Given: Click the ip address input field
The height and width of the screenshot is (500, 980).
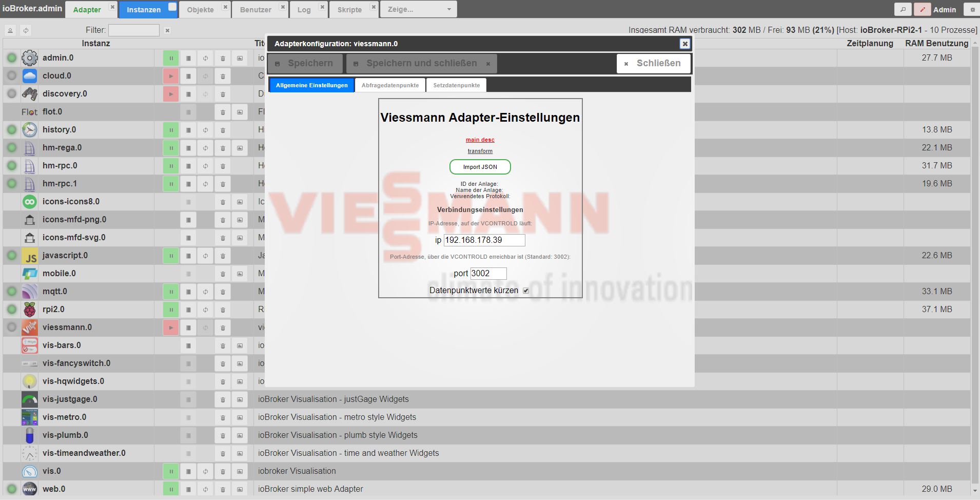Looking at the screenshot, I should 484,240.
